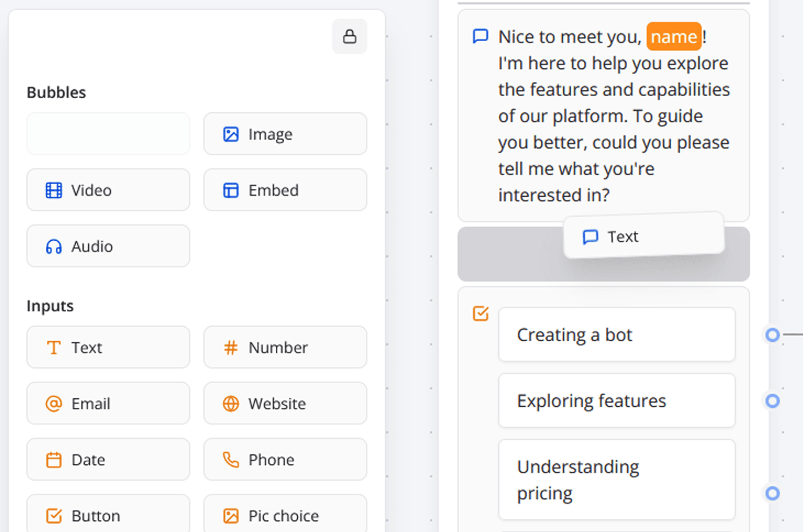Click the orange name variable tag
Viewport: 803px width, 532px height.
[x=674, y=36]
